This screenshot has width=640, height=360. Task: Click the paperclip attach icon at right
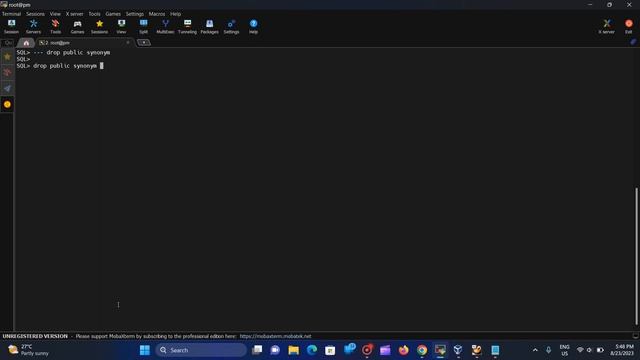(x=633, y=42)
